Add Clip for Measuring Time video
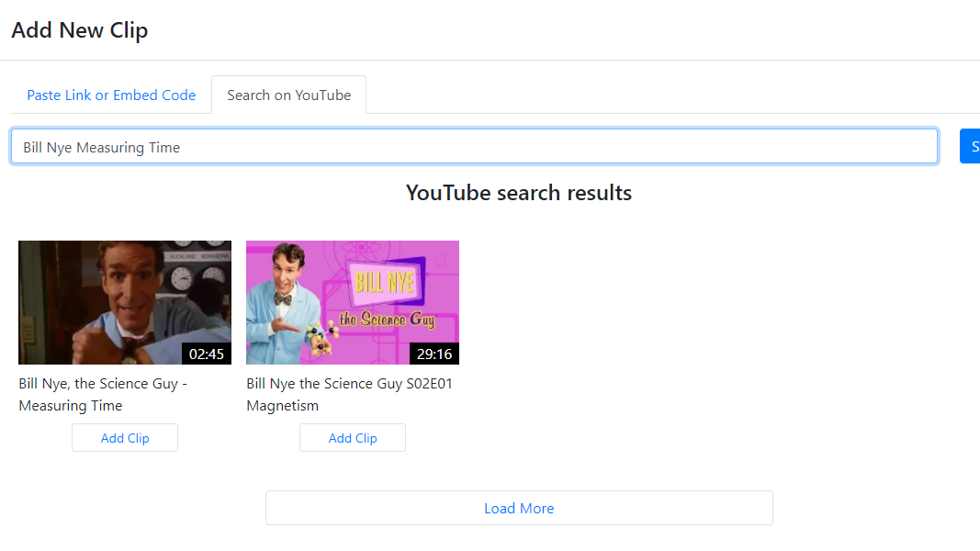 pos(125,438)
